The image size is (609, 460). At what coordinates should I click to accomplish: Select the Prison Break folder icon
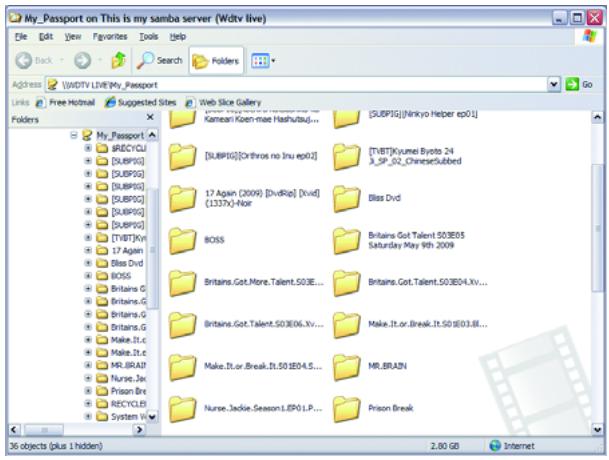(346, 408)
